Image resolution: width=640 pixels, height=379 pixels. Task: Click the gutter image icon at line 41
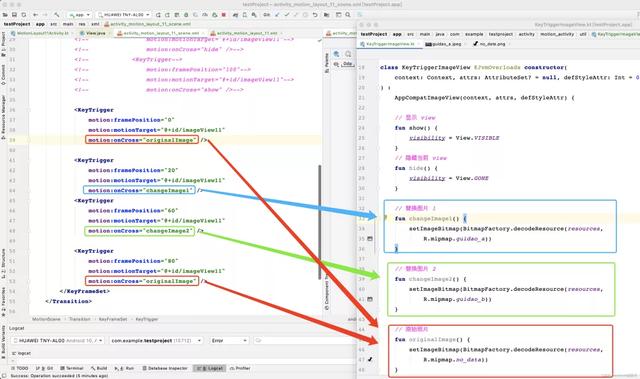click(x=370, y=299)
